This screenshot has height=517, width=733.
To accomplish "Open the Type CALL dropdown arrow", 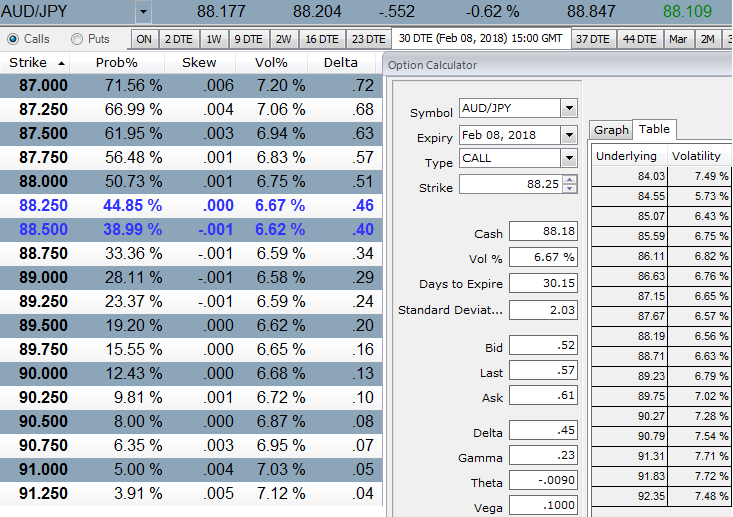I will 569,158.
